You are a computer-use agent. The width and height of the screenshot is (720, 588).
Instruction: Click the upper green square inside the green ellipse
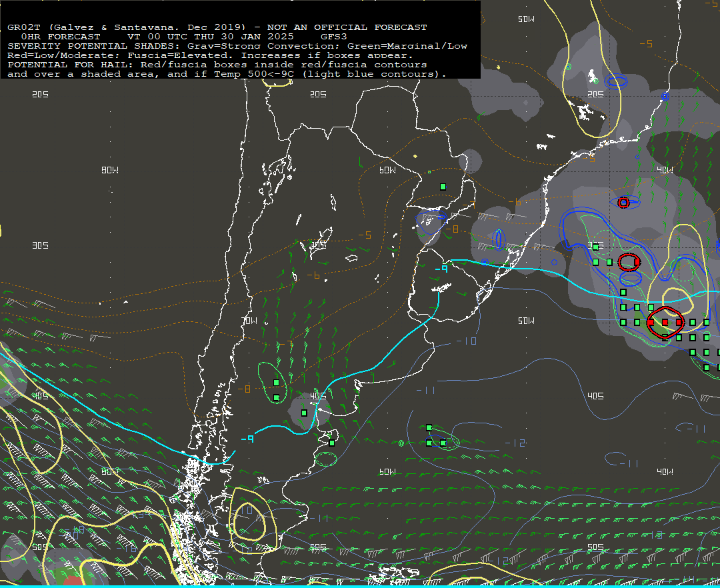click(277, 383)
